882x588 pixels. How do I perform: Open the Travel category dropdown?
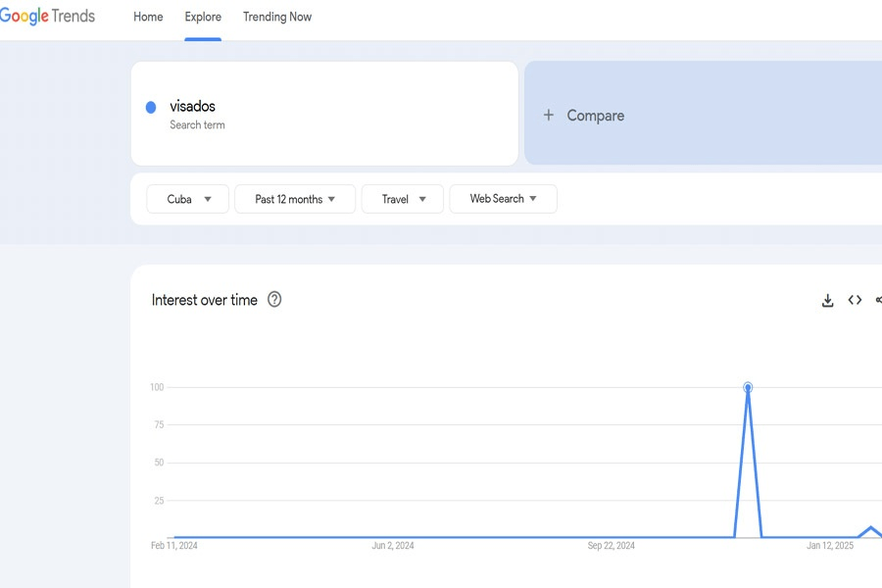click(x=403, y=199)
